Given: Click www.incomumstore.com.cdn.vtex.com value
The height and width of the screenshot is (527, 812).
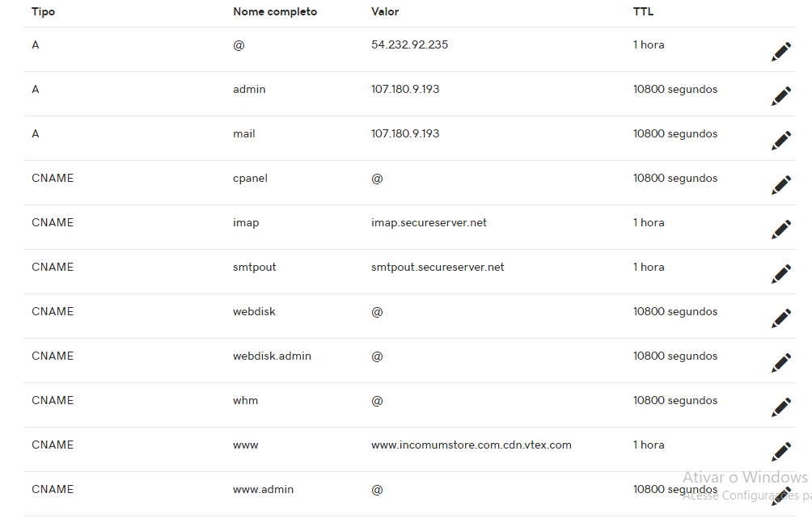Looking at the screenshot, I should point(471,445).
